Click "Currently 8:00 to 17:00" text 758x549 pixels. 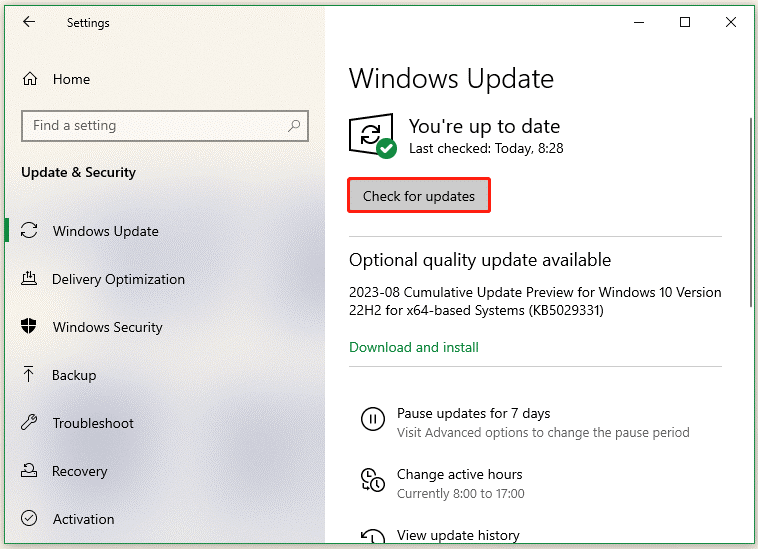[461, 493]
